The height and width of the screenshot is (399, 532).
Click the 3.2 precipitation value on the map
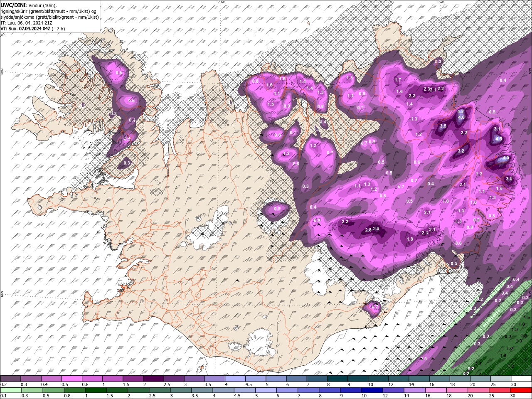point(461,151)
